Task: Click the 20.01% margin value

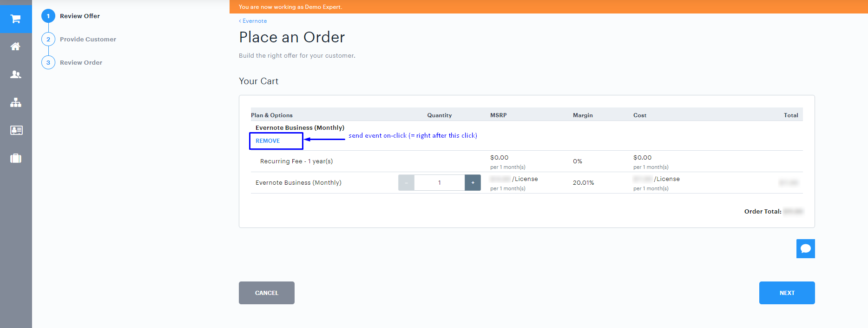Action: click(584, 183)
